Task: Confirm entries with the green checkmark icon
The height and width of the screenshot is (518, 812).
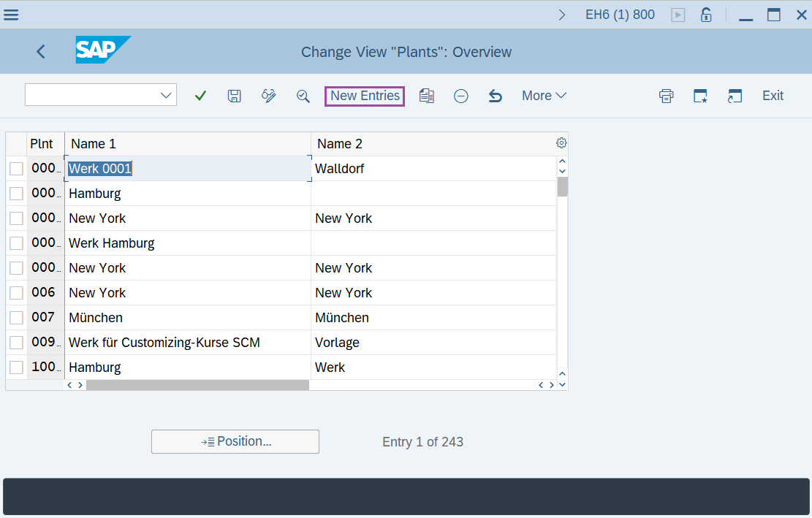Action: pos(200,95)
